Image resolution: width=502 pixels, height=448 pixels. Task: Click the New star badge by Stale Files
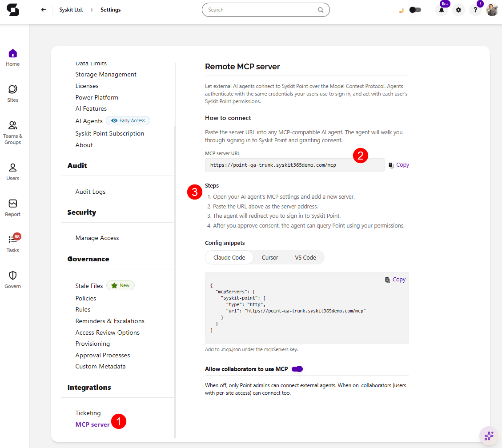[120, 285]
